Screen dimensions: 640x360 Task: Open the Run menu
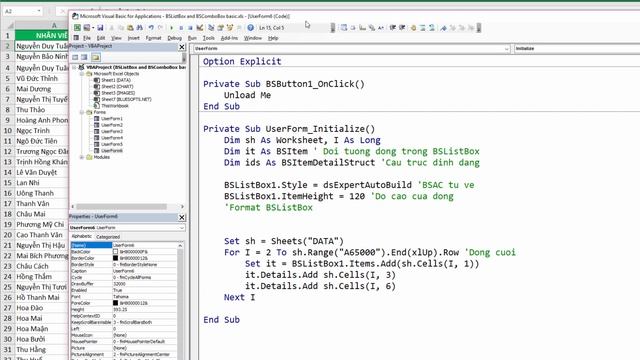click(192, 38)
